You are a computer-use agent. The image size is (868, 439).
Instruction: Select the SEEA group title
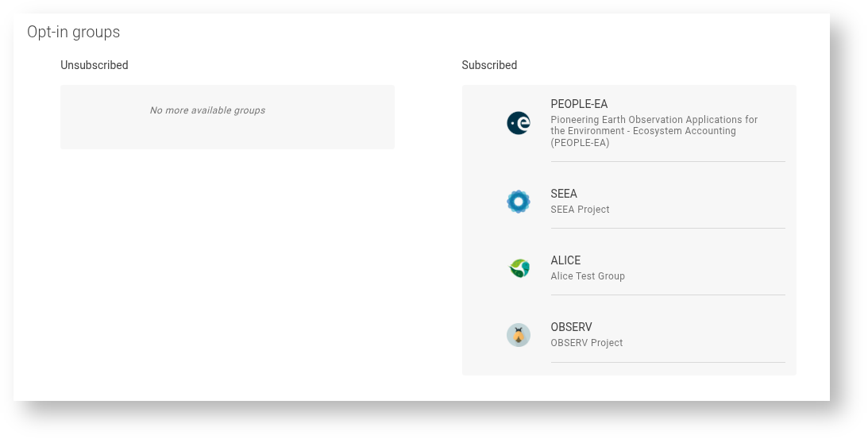click(564, 194)
